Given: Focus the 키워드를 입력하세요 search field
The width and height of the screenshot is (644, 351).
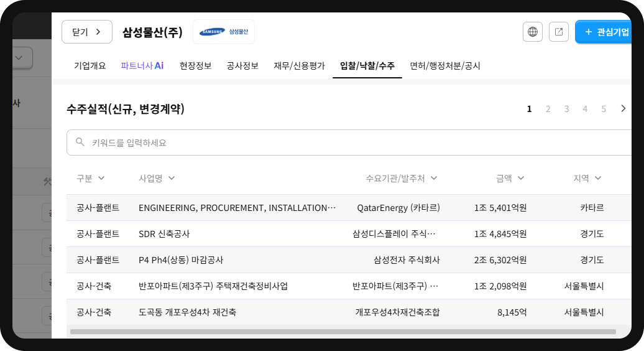Looking at the screenshot, I should pos(349,143).
